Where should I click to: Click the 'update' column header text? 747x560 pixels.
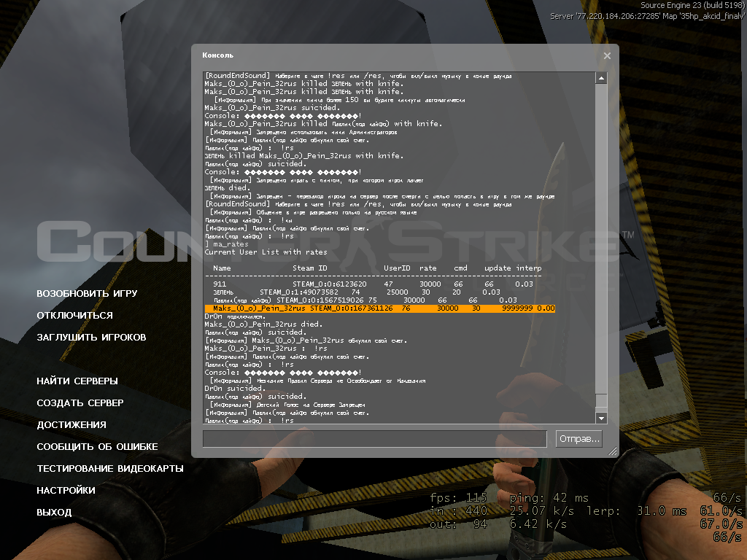(498, 268)
